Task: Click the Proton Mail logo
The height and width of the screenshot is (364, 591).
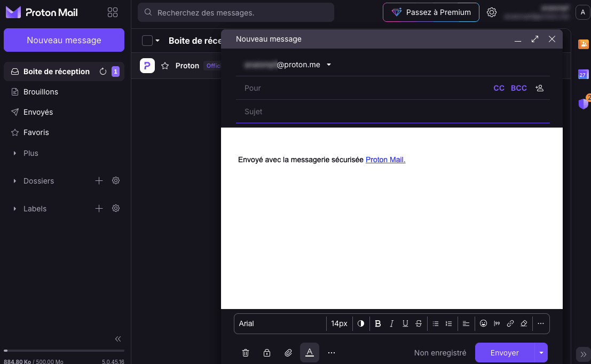Action: click(x=42, y=12)
